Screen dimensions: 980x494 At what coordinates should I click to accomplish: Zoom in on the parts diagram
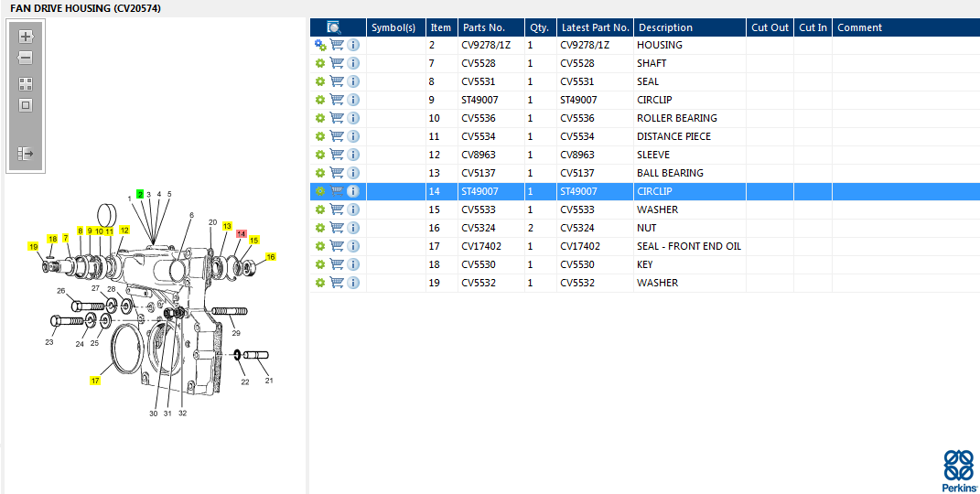pyautogui.click(x=26, y=37)
